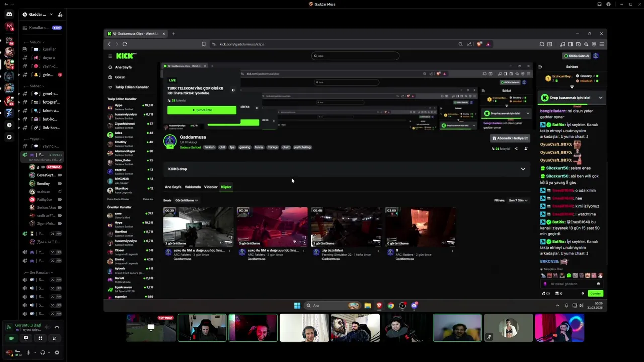Click the chat message input box
The image size is (644, 362).
coord(572,284)
